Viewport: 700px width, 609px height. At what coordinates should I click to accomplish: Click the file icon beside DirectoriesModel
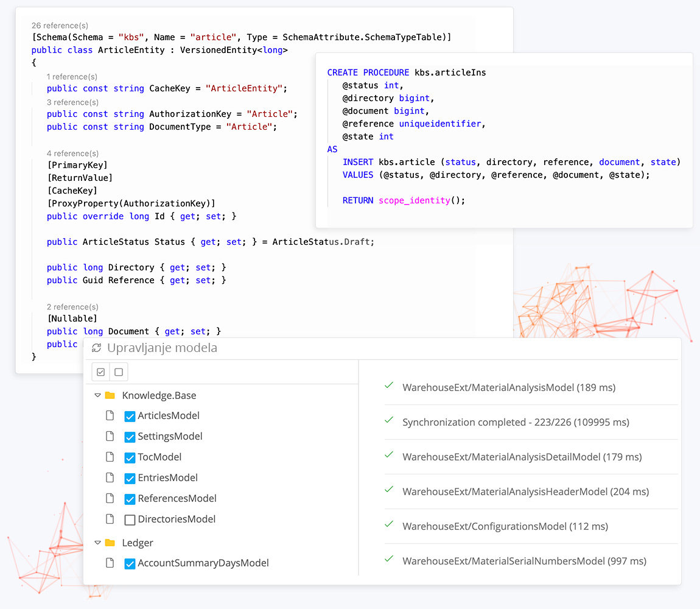110,519
